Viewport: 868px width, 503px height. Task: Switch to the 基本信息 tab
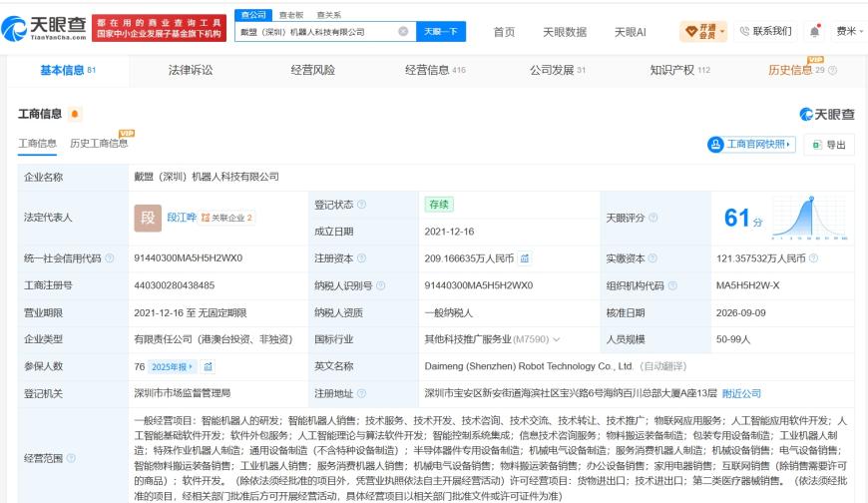[x=68, y=70]
